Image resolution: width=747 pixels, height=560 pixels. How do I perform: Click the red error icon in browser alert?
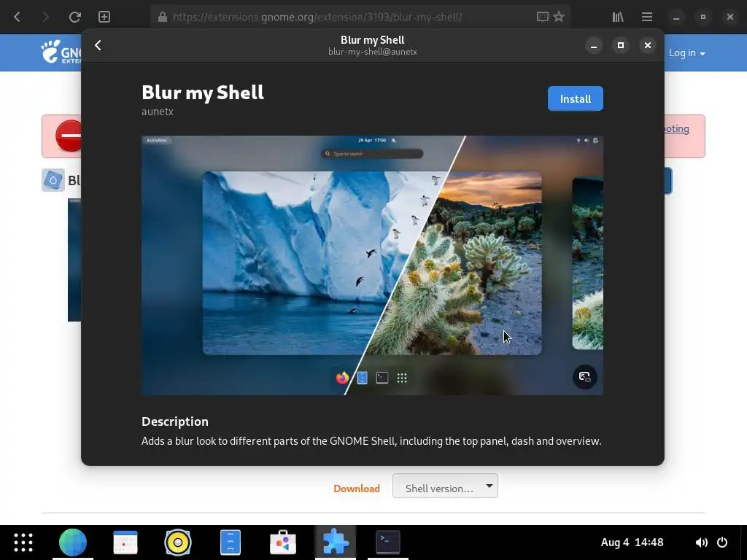coord(69,136)
